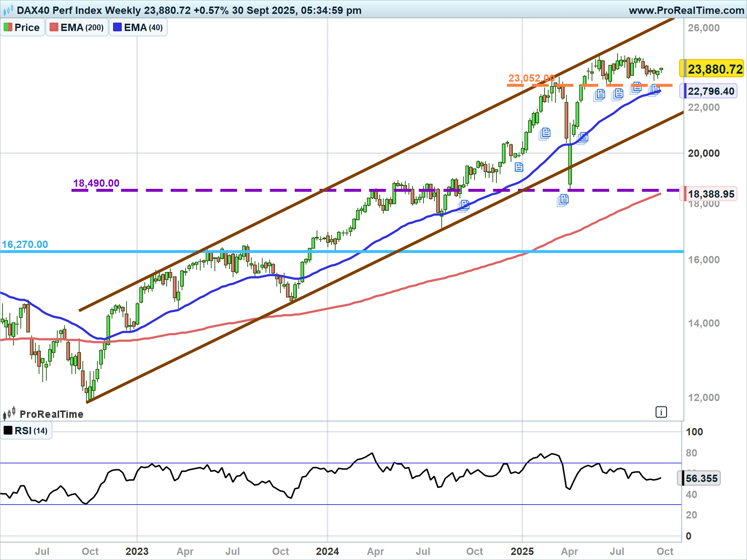This screenshot has height=560, width=747.
Task: Click the yellow 23,880.72 price label
Action: [x=711, y=69]
